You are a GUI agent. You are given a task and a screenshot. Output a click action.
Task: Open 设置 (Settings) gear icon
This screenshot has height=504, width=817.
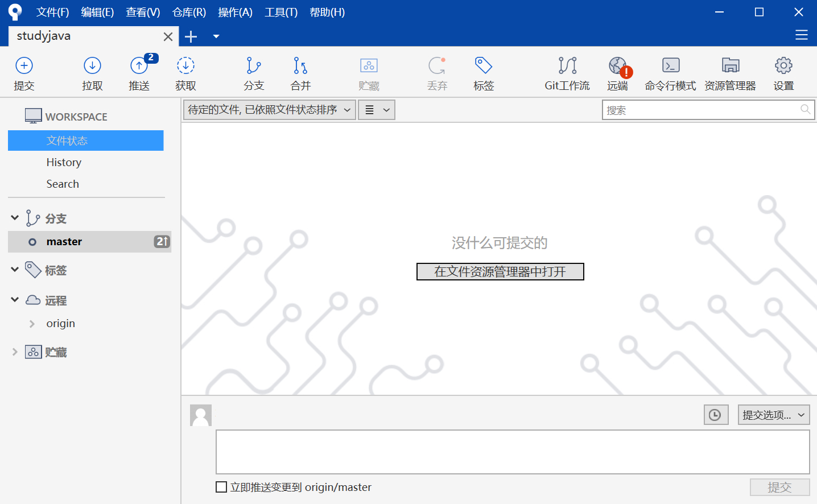[x=783, y=73]
